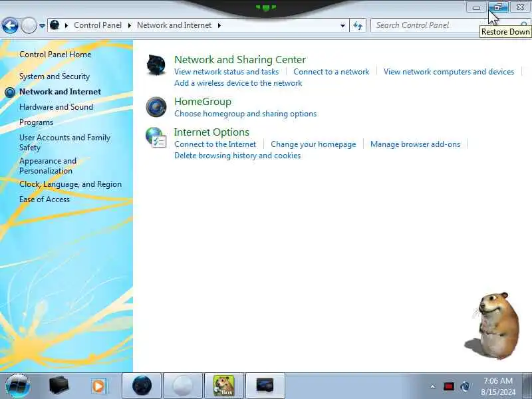Viewport: 532px width, 399px height.
Task: Click the hamster desktop mascot
Action: [496, 325]
